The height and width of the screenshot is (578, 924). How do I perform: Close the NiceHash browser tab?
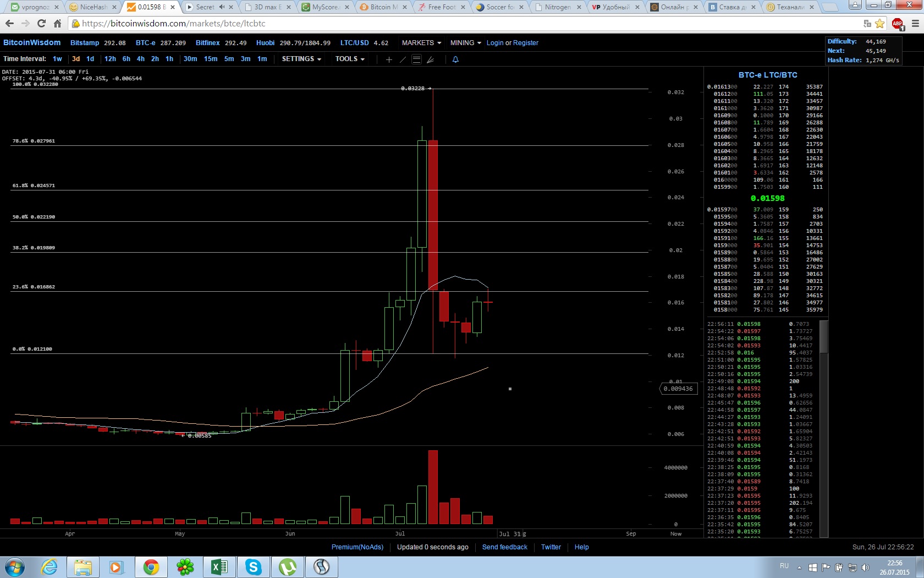coord(114,7)
